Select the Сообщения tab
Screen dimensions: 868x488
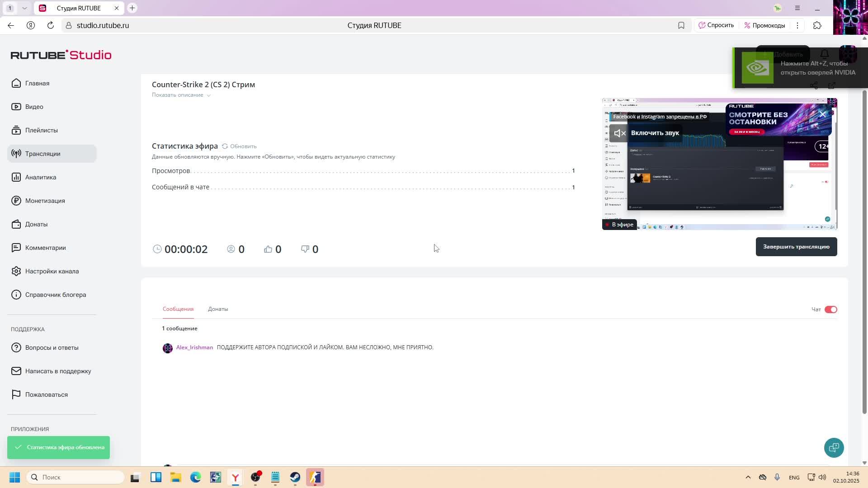(x=178, y=309)
